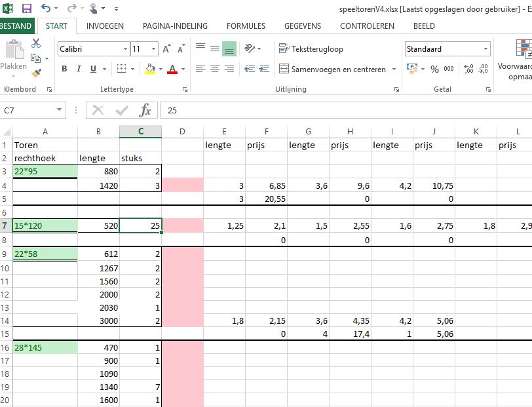Click the Cut scissors icon
532x407 pixels.
36,43
